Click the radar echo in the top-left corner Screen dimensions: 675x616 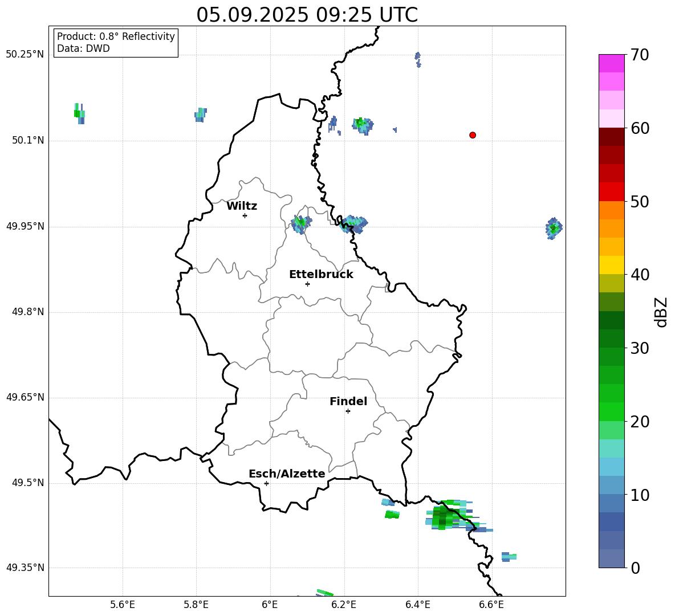tap(79, 113)
